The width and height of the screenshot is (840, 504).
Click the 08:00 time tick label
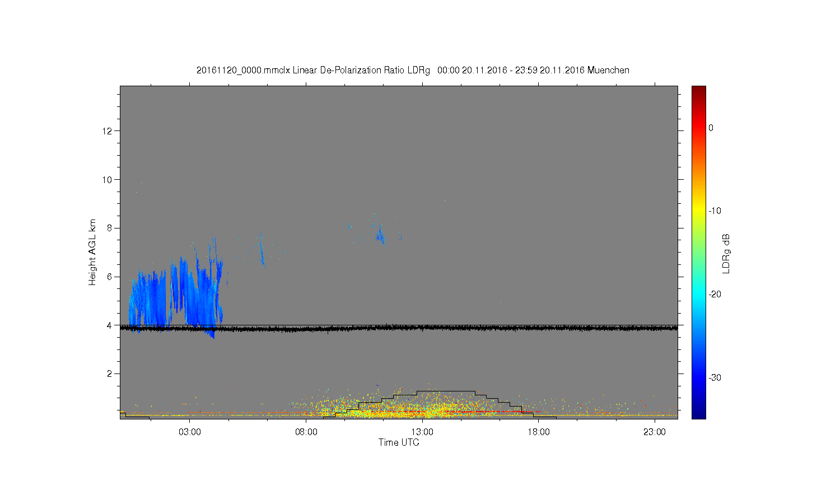(x=306, y=432)
